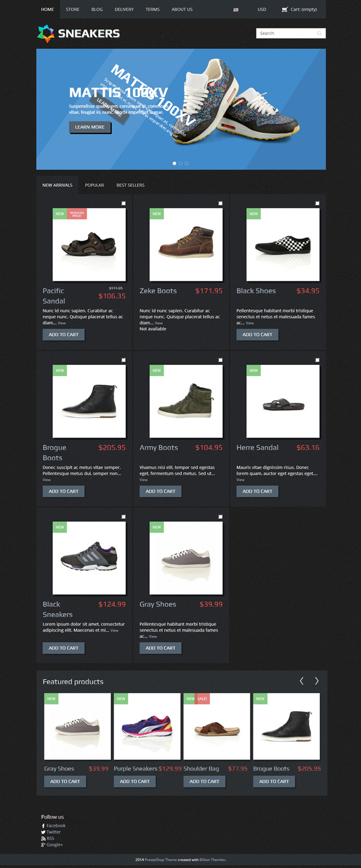361x868 pixels.
Task: Click the US flag language icon
Action: pyautogui.click(x=236, y=10)
